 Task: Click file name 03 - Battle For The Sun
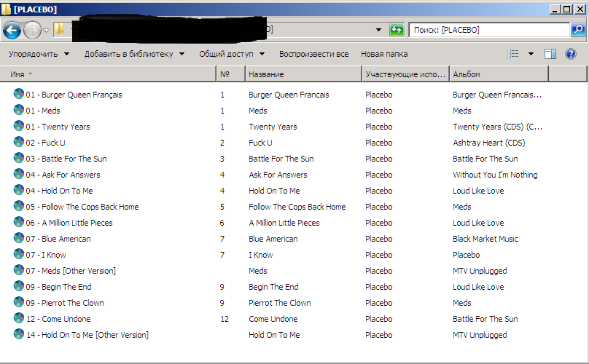(x=66, y=159)
